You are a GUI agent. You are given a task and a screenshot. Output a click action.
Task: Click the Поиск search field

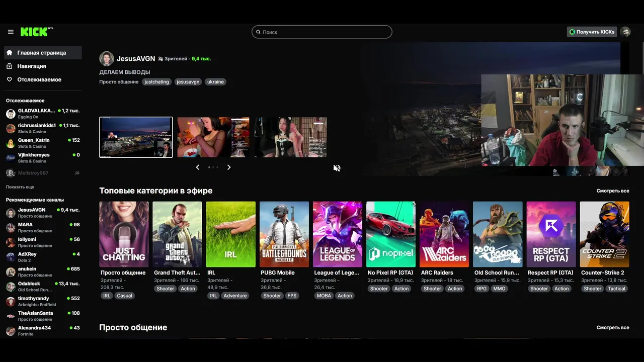click(322, 32)
